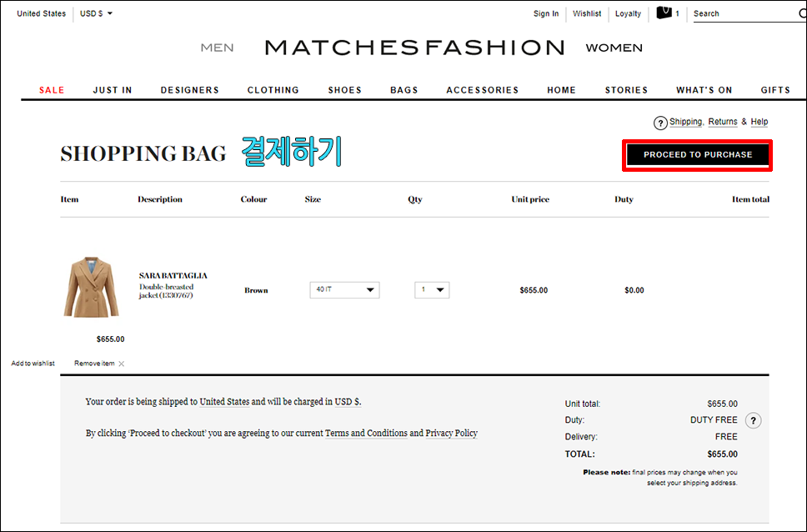Image resolution: width=807 pixels, height=532 pixels.
Task: Open the STORIES menu
Action: point(626,90)
